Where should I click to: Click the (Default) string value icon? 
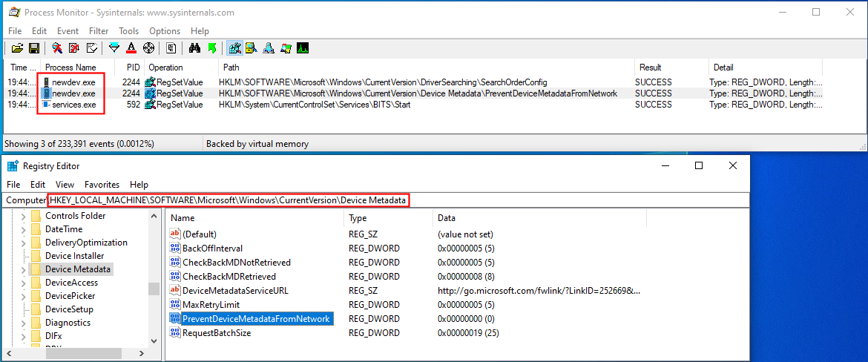click(175, 234)
